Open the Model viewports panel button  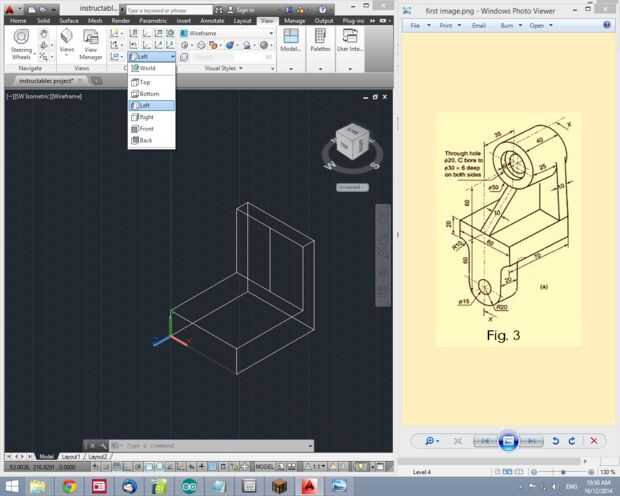(x=291, y=40)
